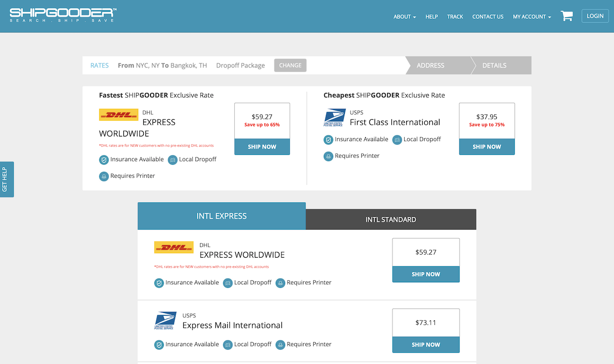
Task: Click CHANGE to edit shipment route
Action: pyautogui.click(x=290, y=65)
